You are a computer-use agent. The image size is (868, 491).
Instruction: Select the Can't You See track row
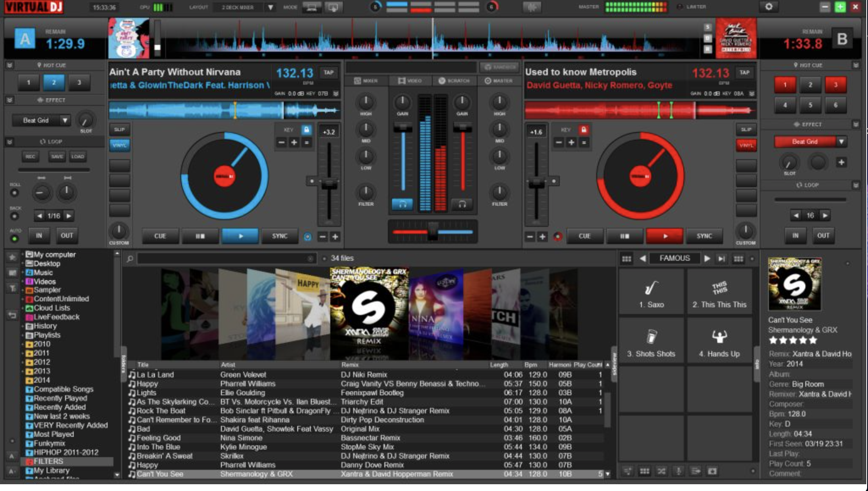click(366, 474)
